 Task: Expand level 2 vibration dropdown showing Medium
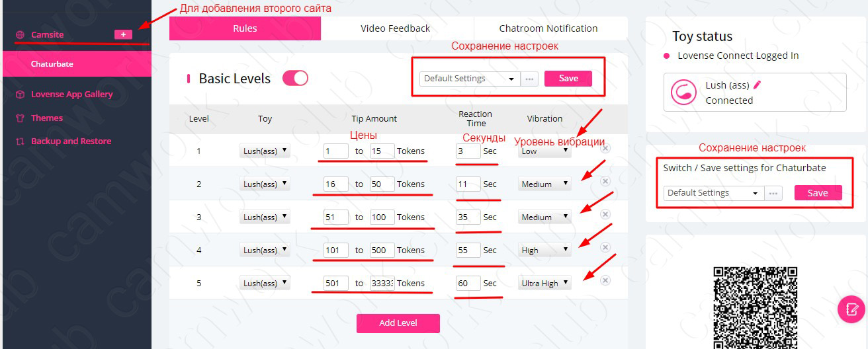(544, 184)
